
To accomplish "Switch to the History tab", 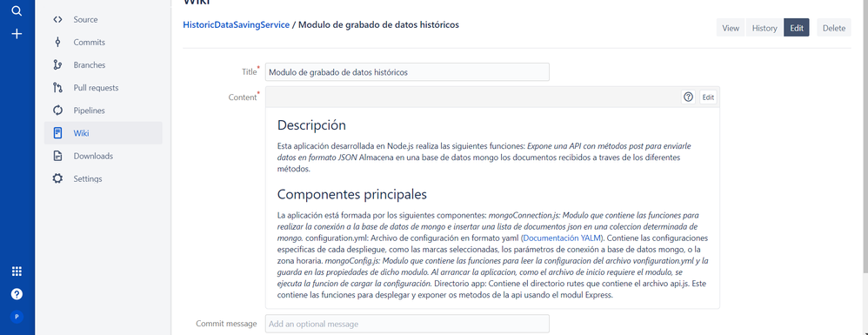I will (x=765, y=28).
